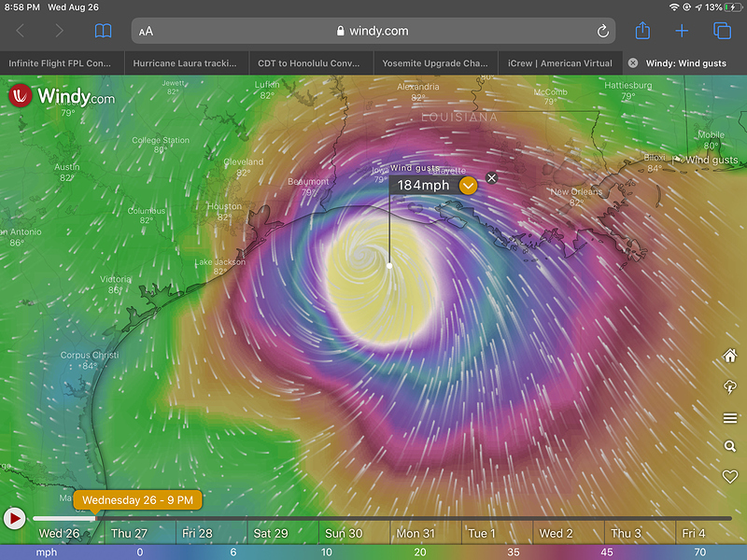
Task: Toggle the mph units on legend
Action: point(46,553)
